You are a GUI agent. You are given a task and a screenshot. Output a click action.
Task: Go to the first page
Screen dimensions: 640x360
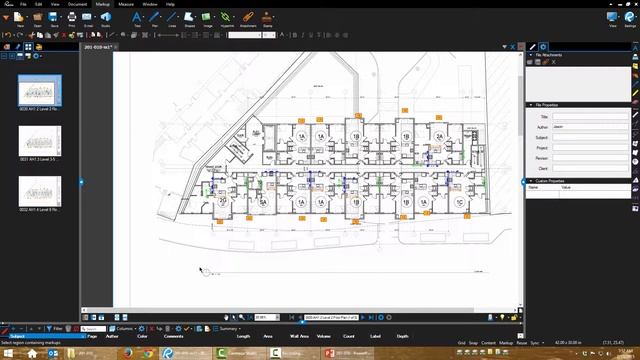pos(291,317)
